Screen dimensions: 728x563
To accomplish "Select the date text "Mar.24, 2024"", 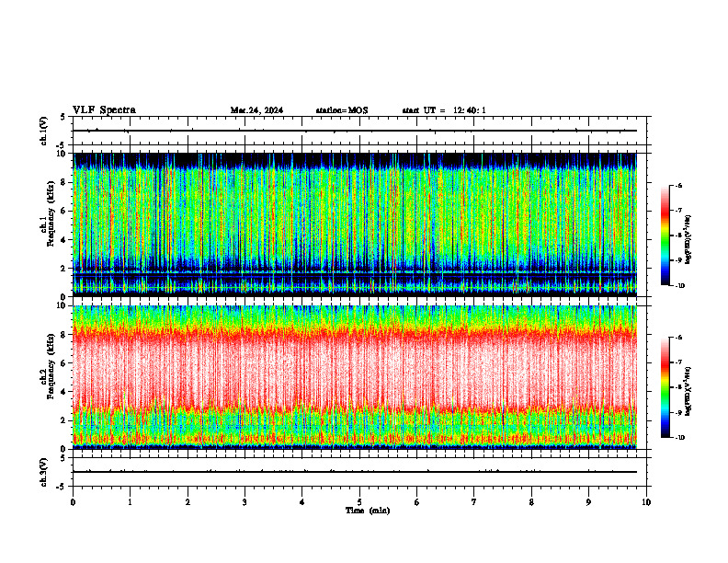I will click(256, 110).
